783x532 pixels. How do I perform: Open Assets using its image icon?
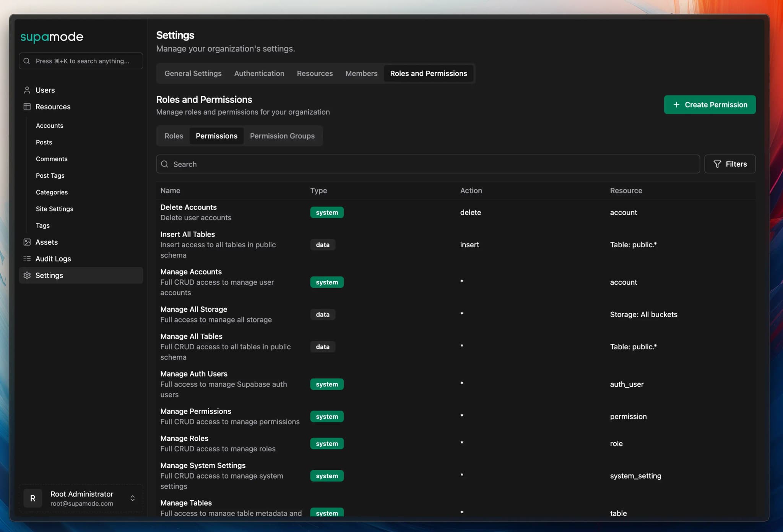point(27,242)
